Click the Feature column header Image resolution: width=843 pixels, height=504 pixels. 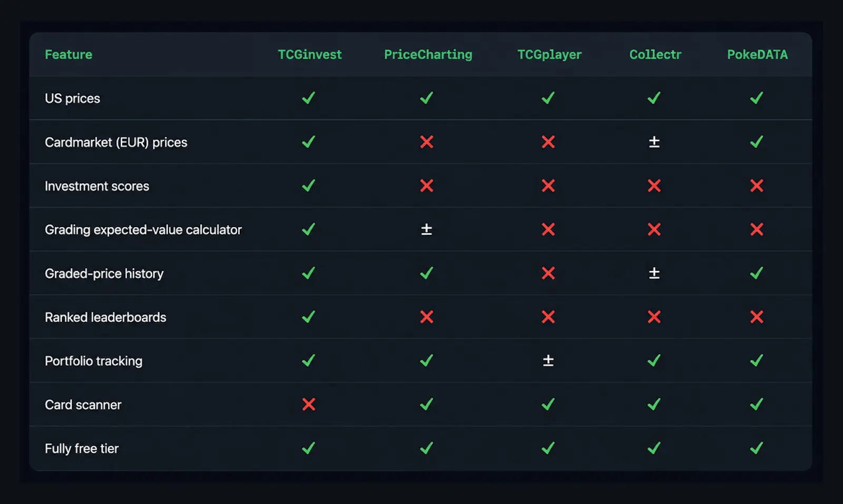(68, 55)
